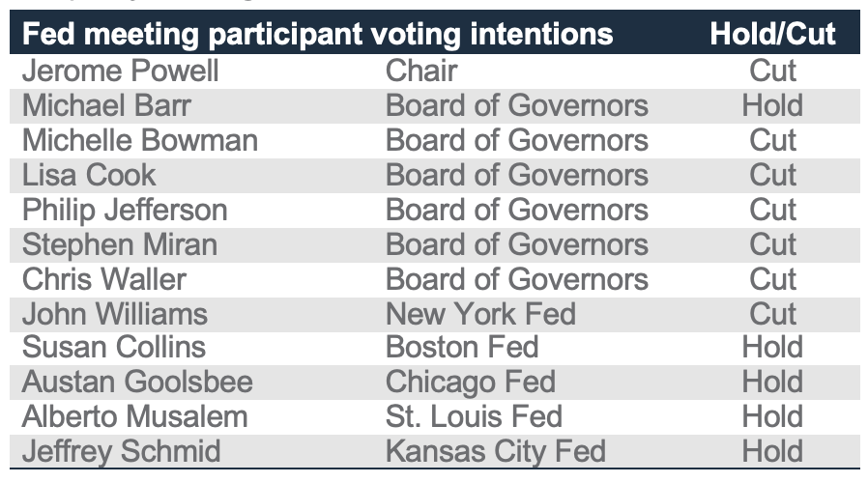Click the 'St. Louis Fed' cell

click(x=474, y=417)
